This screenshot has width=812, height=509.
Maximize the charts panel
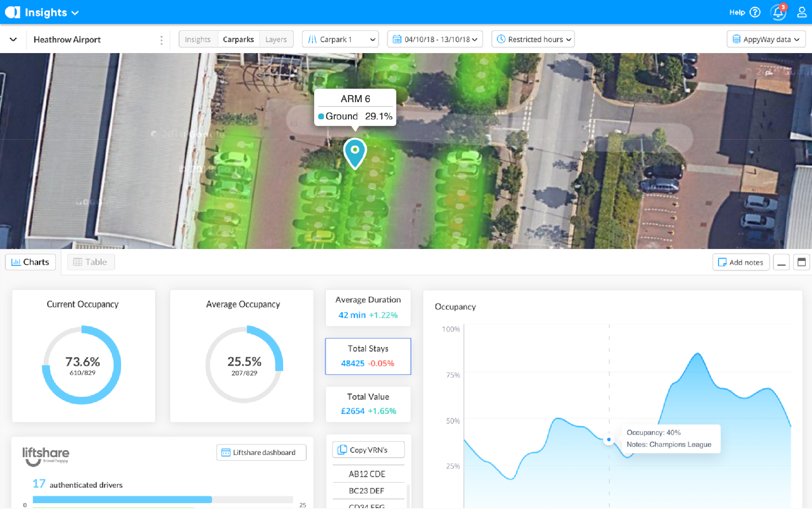click(801, 262)
